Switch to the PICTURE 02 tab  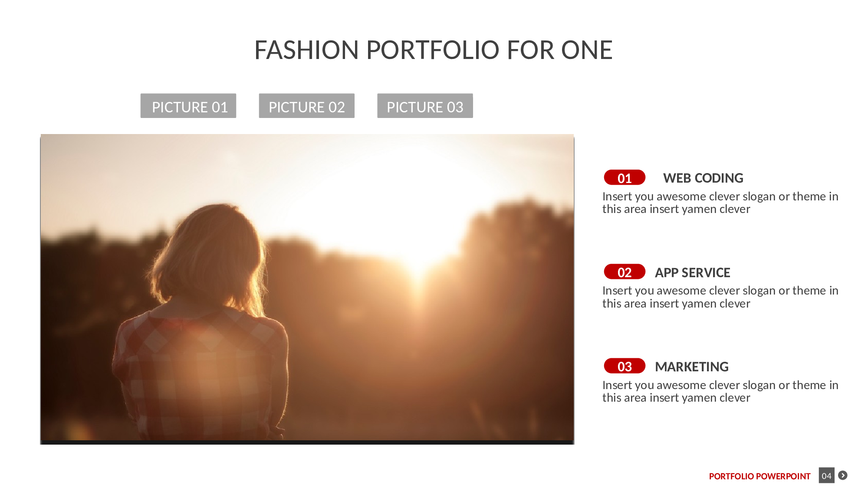[307, 106]
